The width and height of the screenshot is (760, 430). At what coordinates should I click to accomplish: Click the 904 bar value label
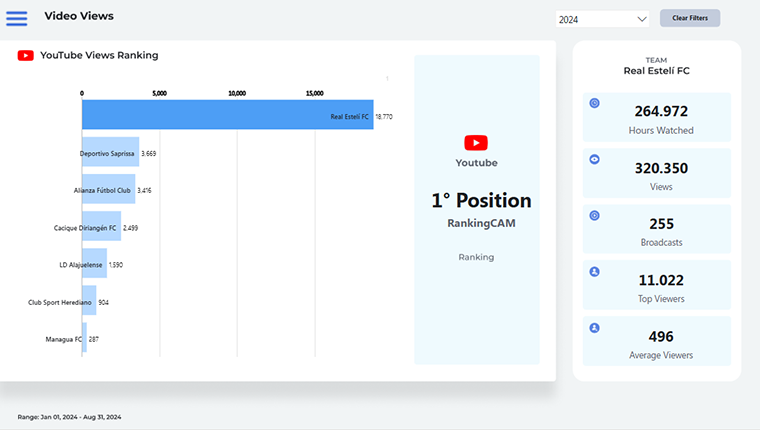pyautogui.click(x=104, y=303)
